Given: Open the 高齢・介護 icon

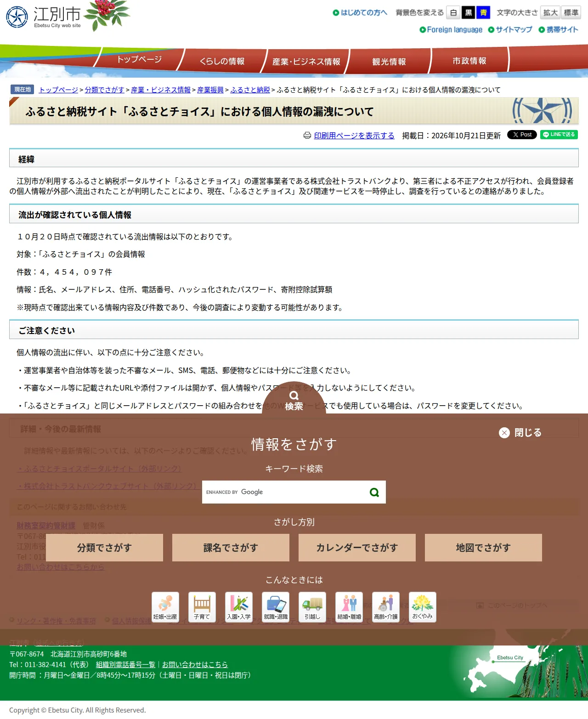Looking at the screenshot, I should tap(386, 607).
